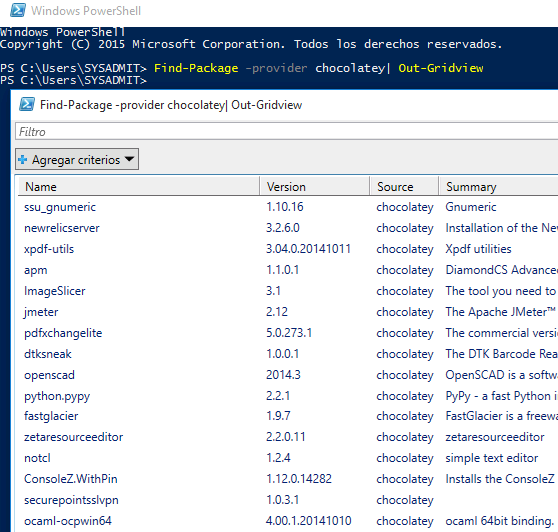
Task: Select the zetaresourceeditor name cell
Action: point(73,437)
